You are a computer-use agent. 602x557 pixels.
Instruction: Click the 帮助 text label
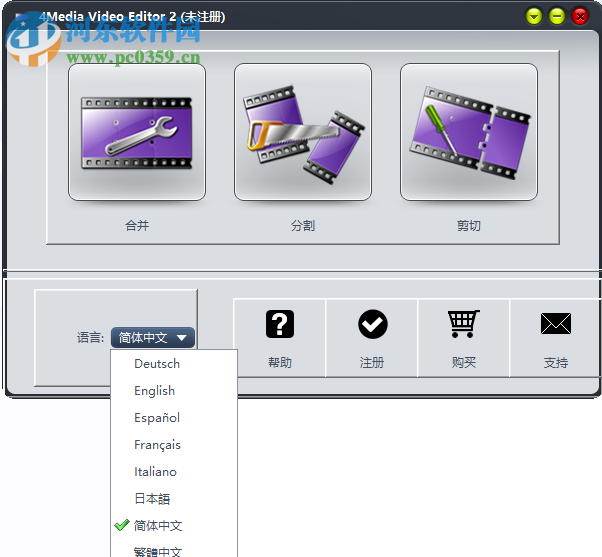click(x=280, y=362)
